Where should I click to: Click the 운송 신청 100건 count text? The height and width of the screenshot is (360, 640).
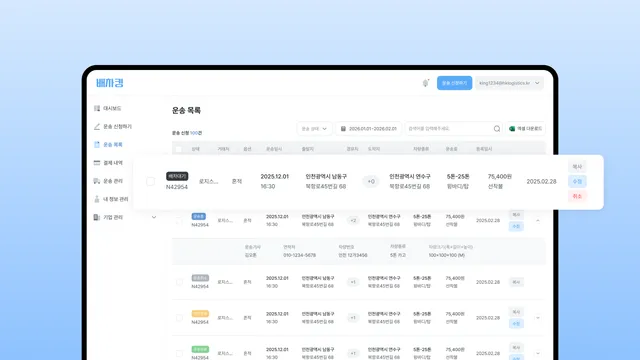pos(187,133)
